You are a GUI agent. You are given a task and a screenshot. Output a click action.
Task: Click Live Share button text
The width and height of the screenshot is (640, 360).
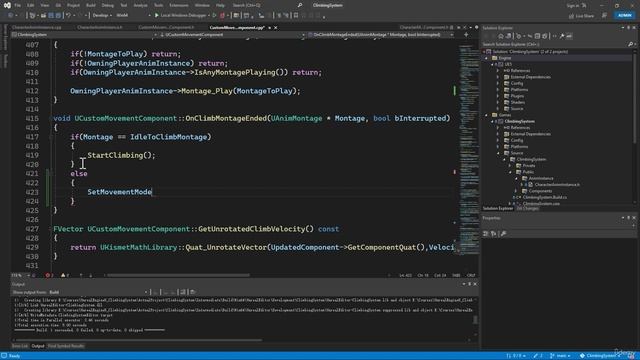pos(584,16)
